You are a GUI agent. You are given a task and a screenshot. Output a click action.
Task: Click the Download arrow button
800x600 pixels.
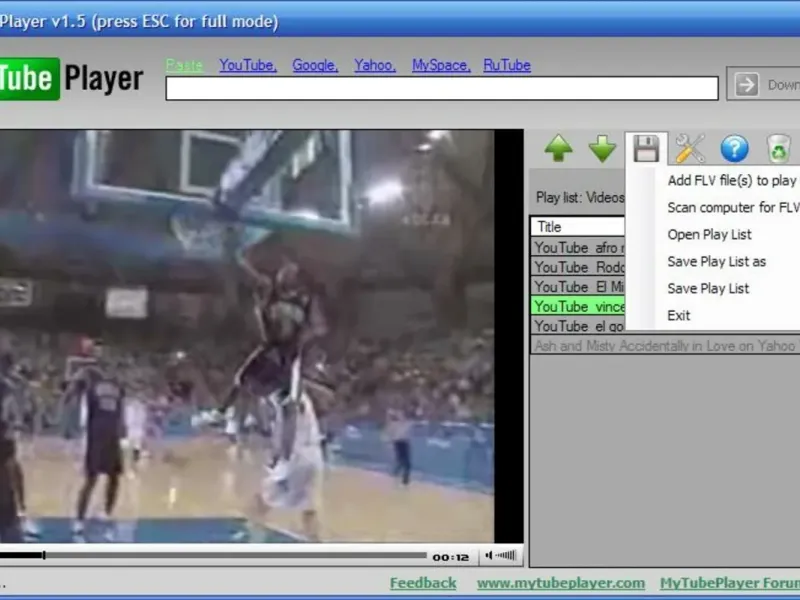click(x=763, y=84)
